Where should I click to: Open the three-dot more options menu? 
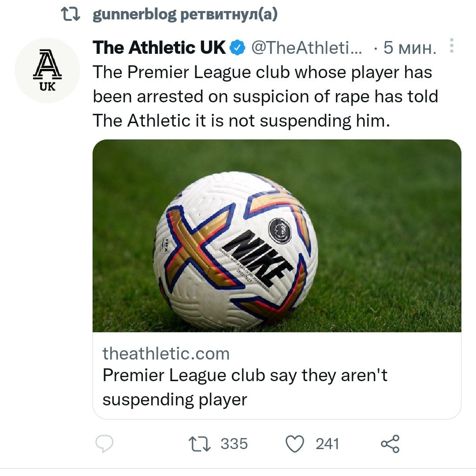pyautogui.click(x=451, y=46)
